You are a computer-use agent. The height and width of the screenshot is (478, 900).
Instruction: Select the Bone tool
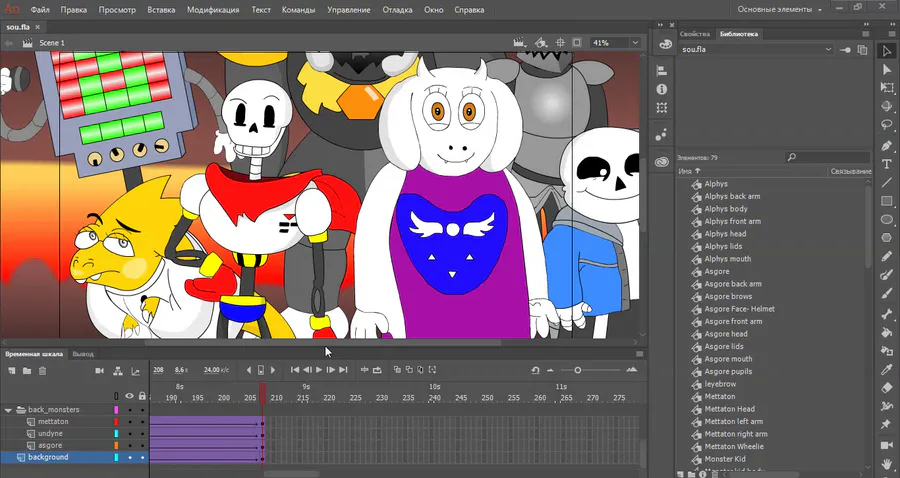[x=887, y=313]
